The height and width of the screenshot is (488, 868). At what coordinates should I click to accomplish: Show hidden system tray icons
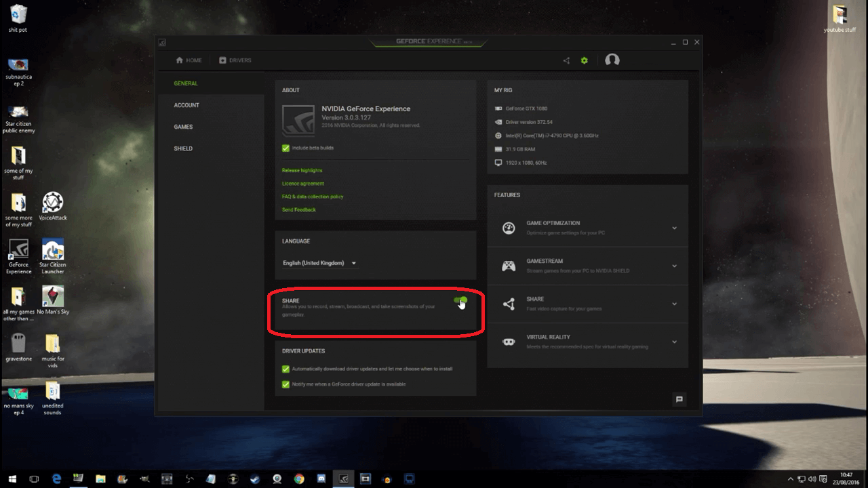coord(791,478)
